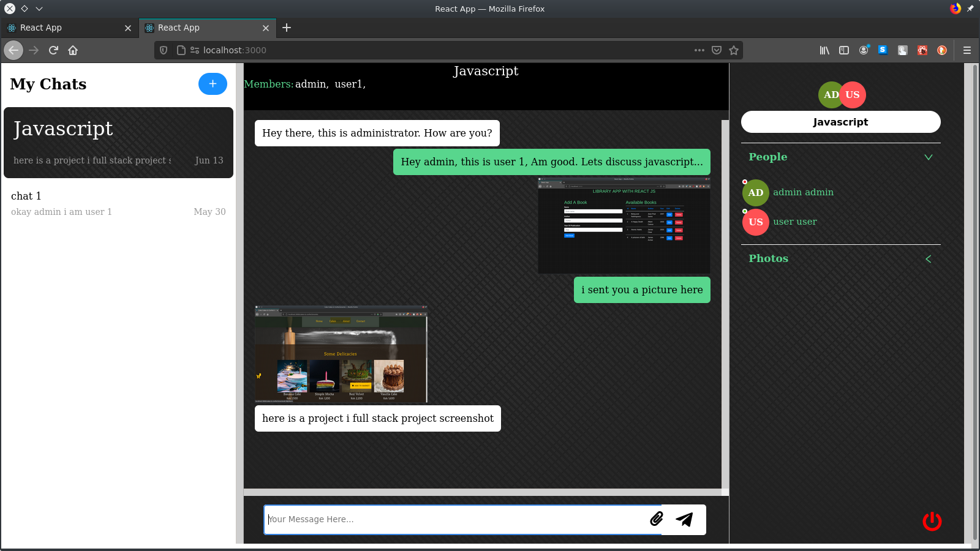Send message with the paper plane icon
980x551 pixels.
pyautogui.click(x=684, y=519)
